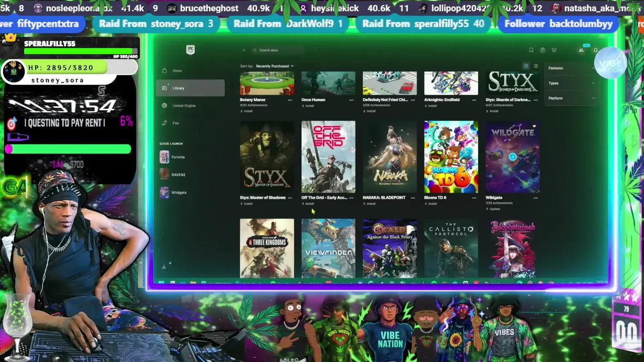Expand the Platform filter
This screenshot has width=644, height=362.
coord(572,98)
